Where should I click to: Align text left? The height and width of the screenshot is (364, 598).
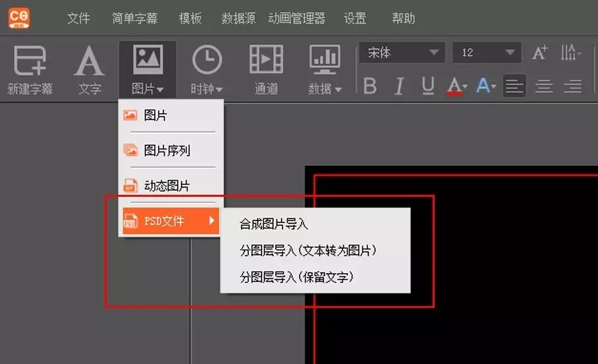[x=514, y=86]
